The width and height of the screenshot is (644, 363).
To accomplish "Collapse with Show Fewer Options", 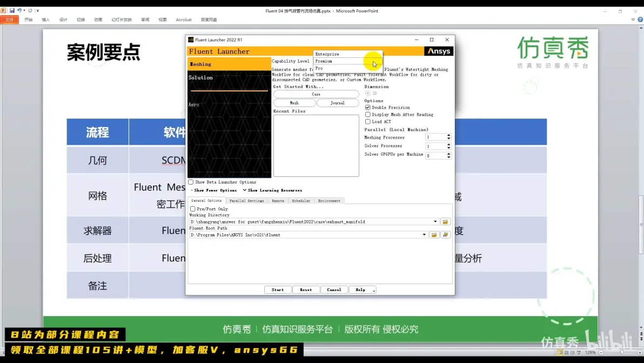I will [213, 190].
